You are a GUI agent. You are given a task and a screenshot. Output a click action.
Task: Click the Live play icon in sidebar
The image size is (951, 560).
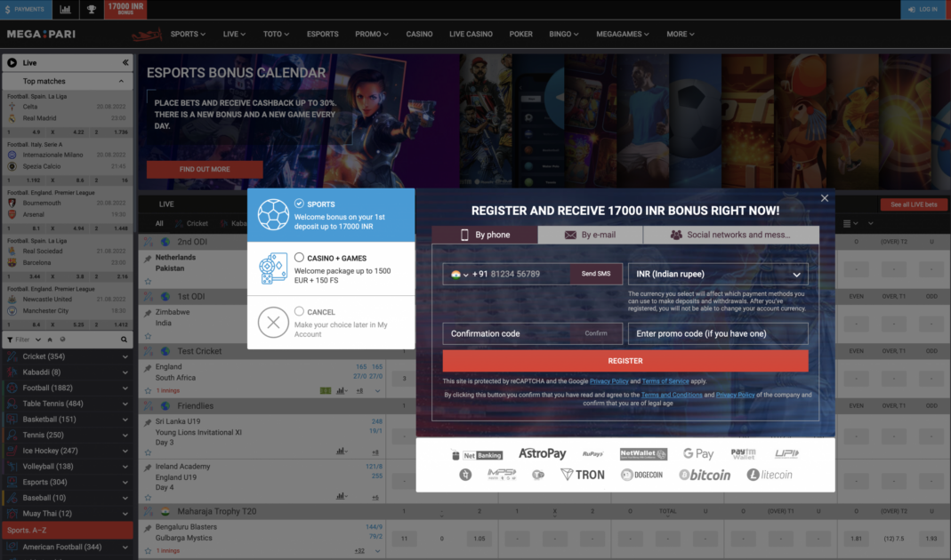point(12,62)
